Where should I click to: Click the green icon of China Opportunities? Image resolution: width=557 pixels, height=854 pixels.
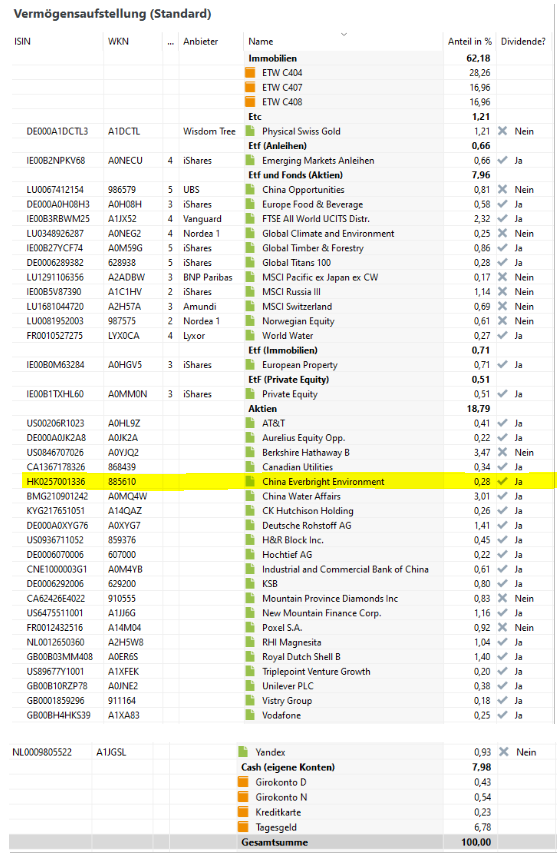(x=250, y=190)
